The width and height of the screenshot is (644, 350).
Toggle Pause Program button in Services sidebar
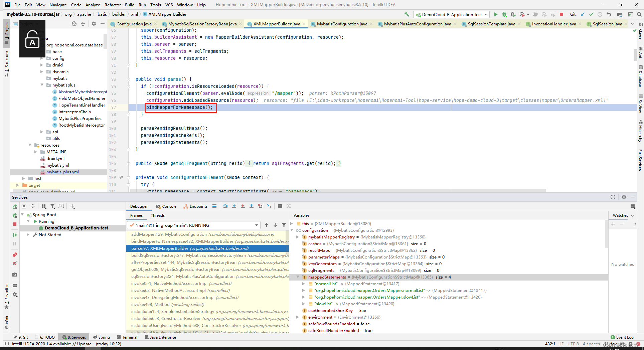15,243
